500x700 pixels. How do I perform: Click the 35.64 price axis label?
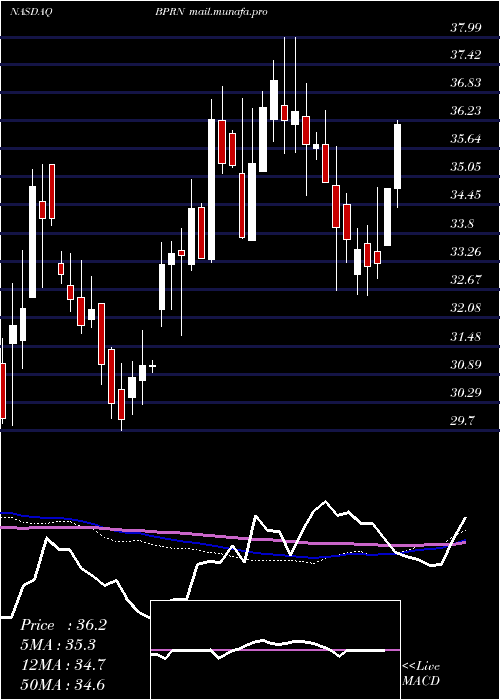click(466, 139)
